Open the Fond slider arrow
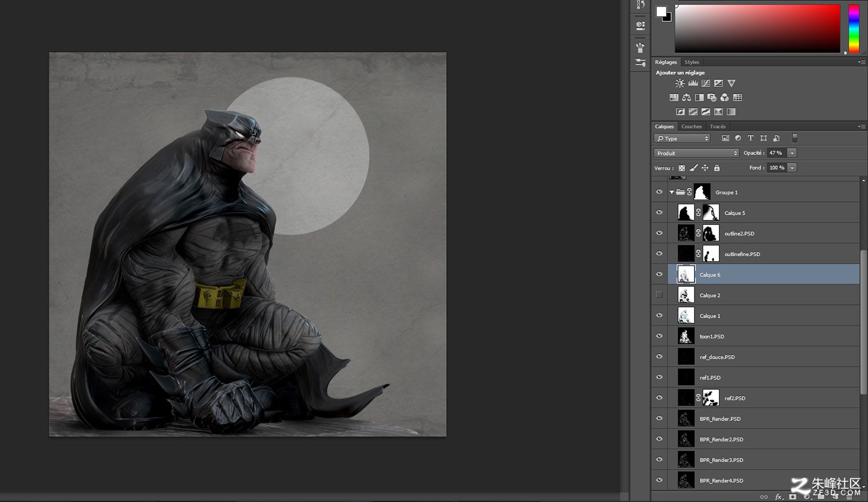The width and height of the screenshot is (868, 502). pos(792,168)
